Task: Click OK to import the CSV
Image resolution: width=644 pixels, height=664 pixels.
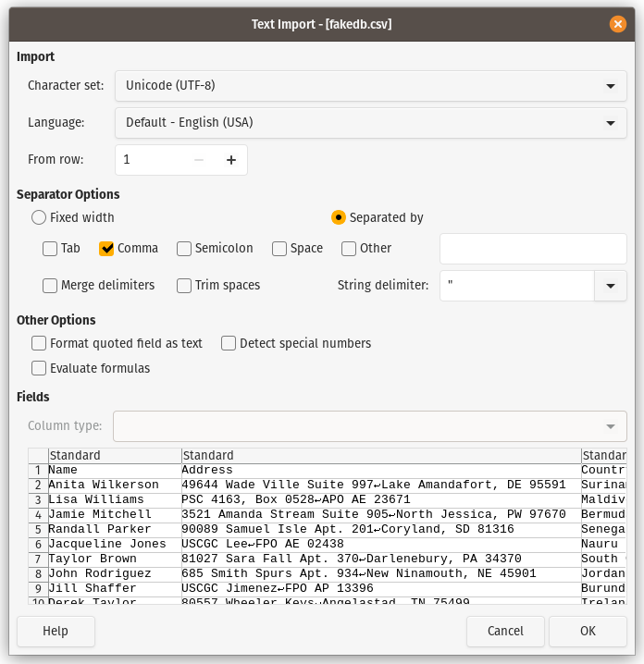Action: pyautogui.click(x=588, y=632)
